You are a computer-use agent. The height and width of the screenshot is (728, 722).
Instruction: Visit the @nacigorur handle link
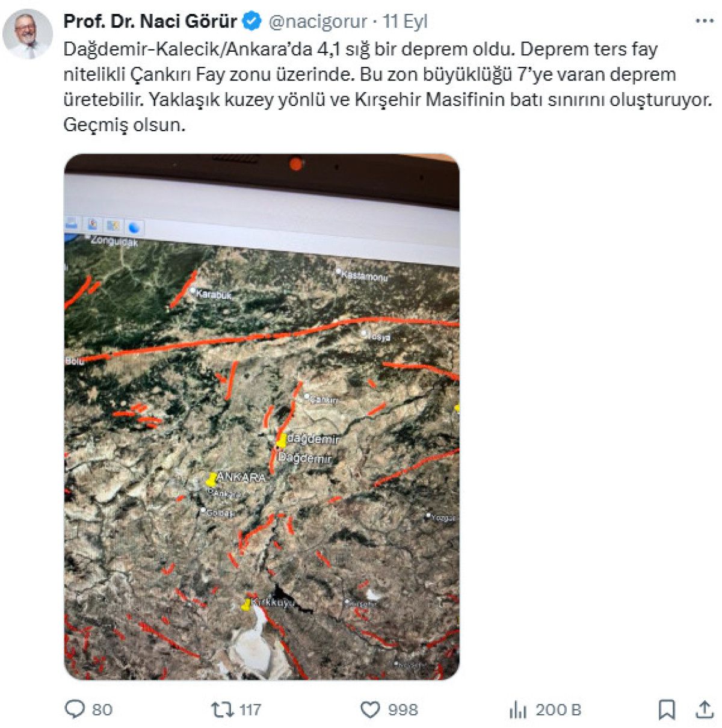pos(317,22)
